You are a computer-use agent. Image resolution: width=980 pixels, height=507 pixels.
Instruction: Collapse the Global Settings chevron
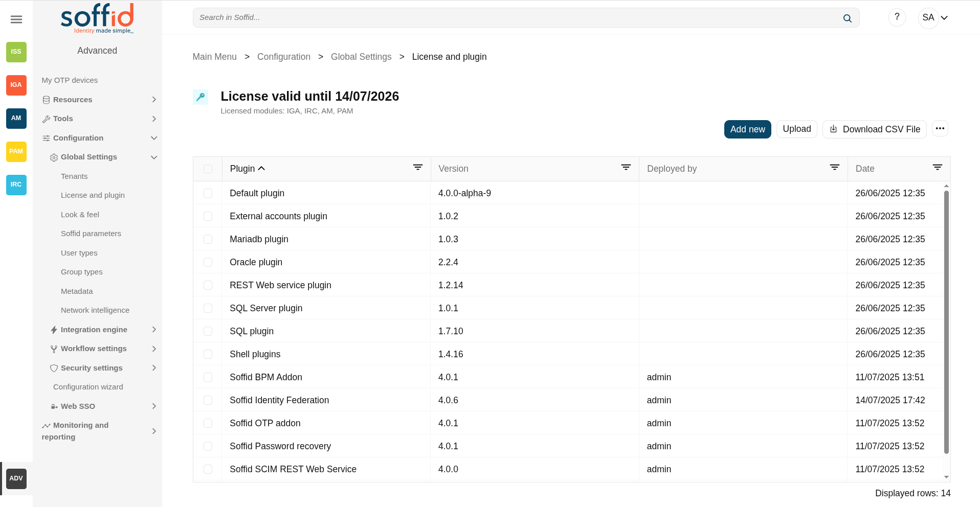point(154,157)
